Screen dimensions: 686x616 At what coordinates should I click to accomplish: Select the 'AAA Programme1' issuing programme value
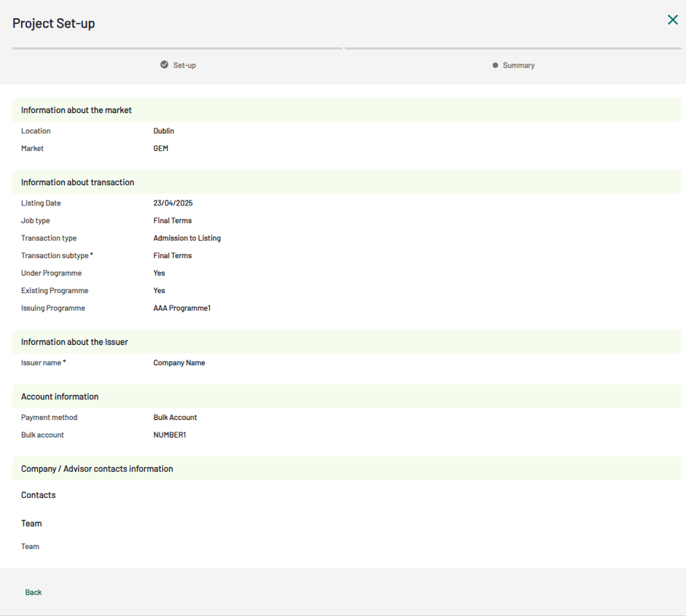click(182, 308)
